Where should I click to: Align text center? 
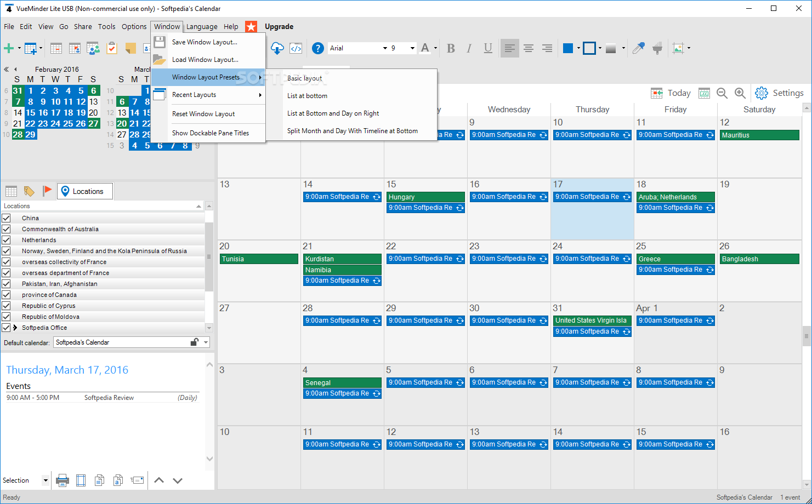click(529, 48)
